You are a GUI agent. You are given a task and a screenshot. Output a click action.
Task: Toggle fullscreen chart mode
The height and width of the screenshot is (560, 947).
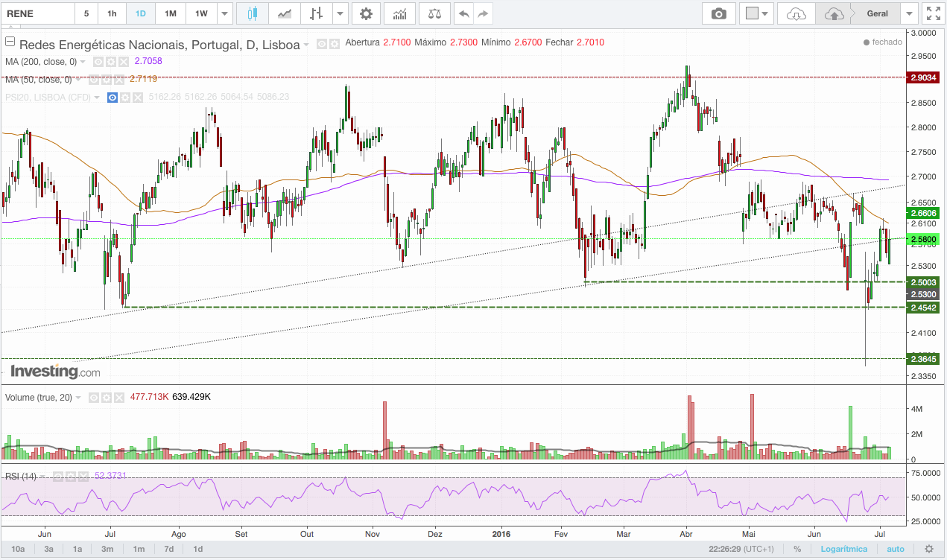933,13
